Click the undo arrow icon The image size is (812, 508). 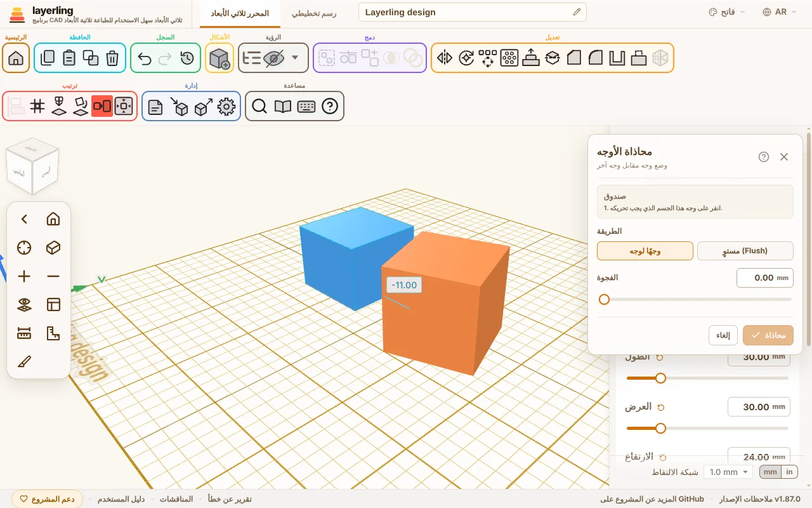(145, 58)
